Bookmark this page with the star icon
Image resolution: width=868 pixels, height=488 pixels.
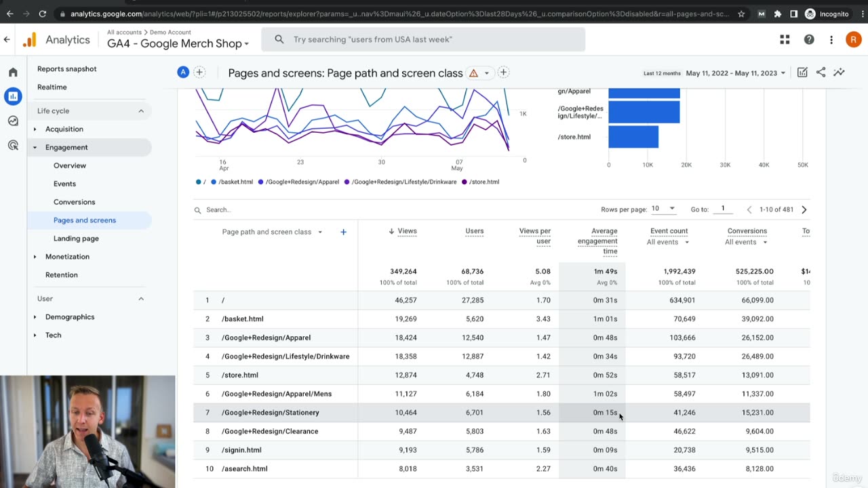(x=741, y=14)
